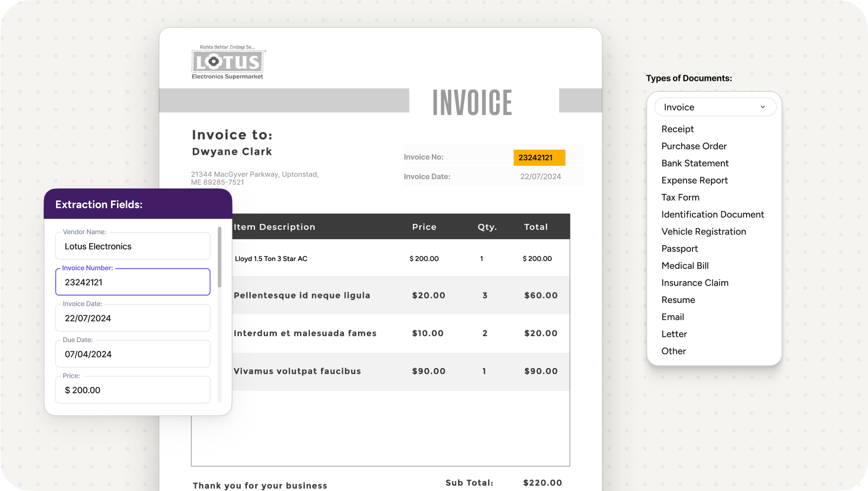Select Vehicle Registration option
Image resolution: width=868 pixels, height=491 pixels.
tap(703, 232)
